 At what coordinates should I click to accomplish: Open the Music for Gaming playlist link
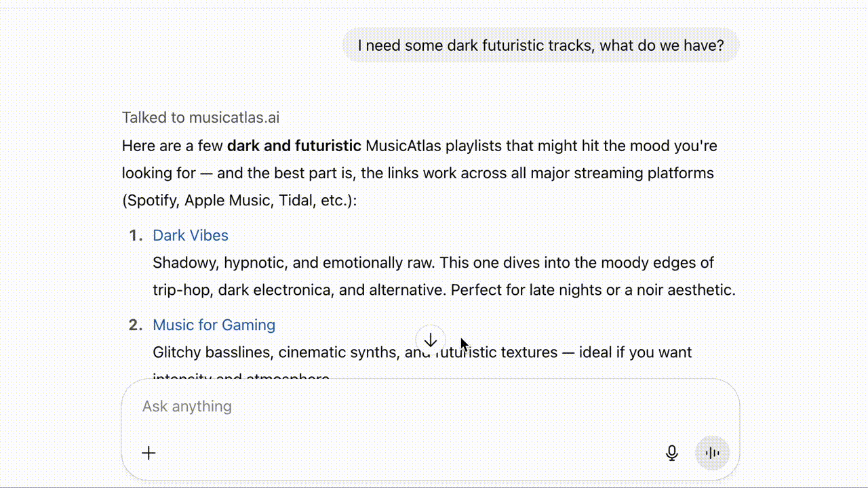click(x=214, y=325)
